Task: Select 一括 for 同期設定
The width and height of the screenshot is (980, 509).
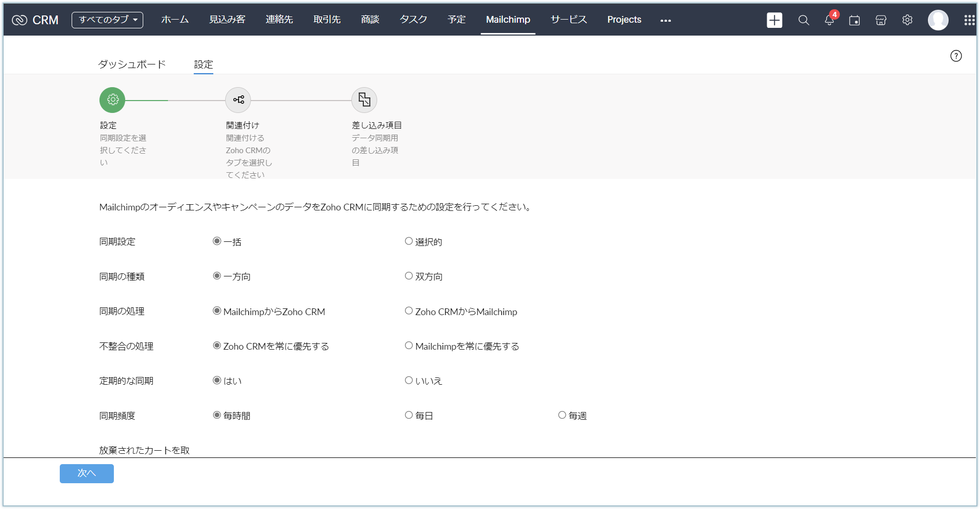Action: coord(217,241)
